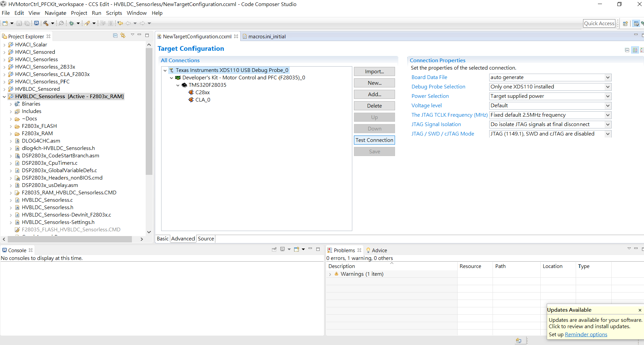The height and width of the screenshot is (345, 644).
Task: Minimize the Console view
Action: [x=310, y=249]
